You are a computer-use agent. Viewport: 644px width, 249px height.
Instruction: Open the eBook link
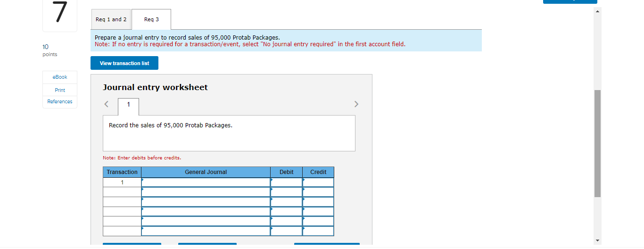pyautogui.click(x=60, y=77)
